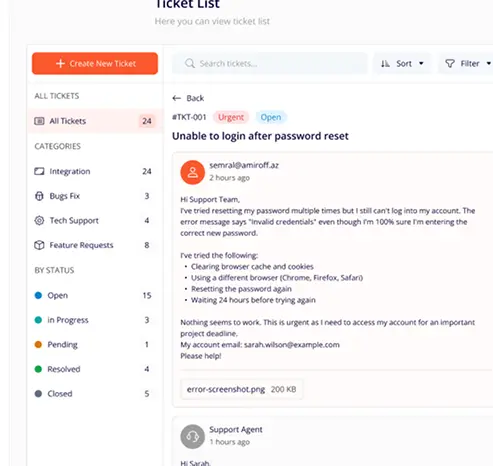Viewport: 493px width, 466px height.
Task: Select the Pending status filter
Action: [93, 344]
